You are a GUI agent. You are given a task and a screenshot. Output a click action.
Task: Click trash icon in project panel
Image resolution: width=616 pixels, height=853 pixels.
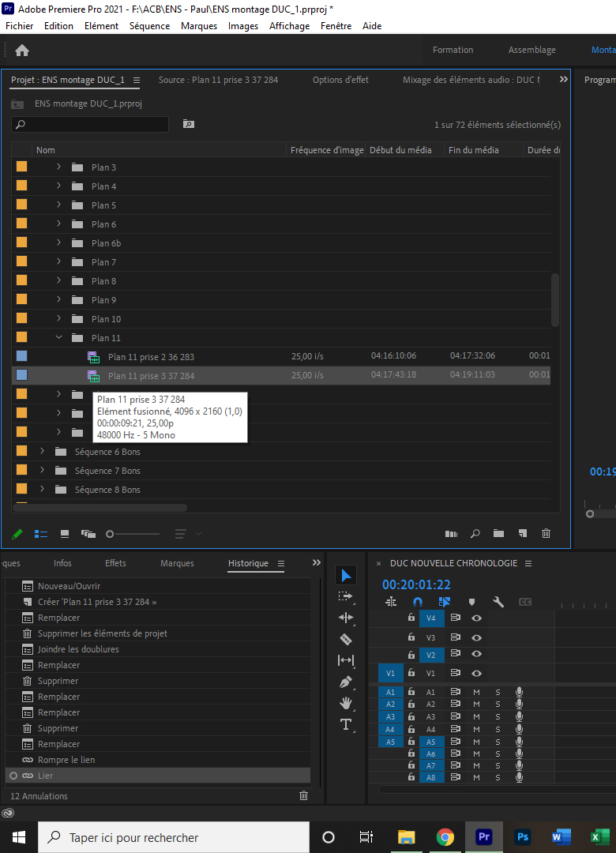pyautogui.click(x=546, y=534)
